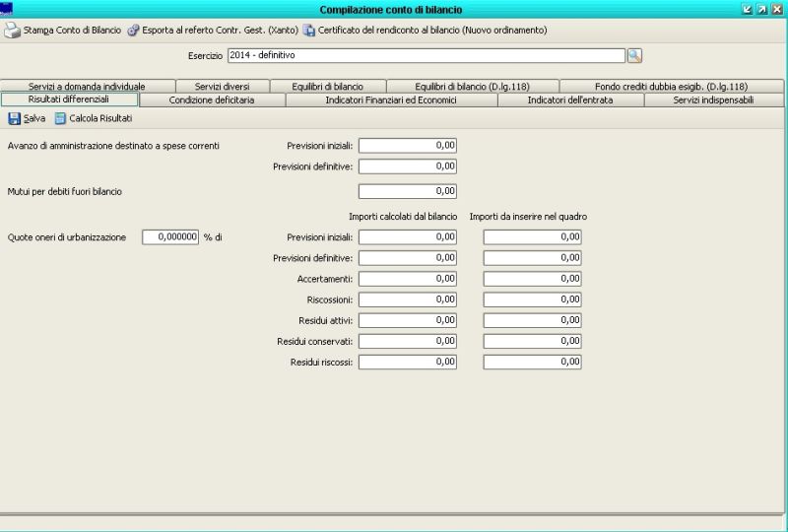The image size is (788, 532).
Task: Open the Fondo crediti dubbia esigib. tab
Action: click(x=671, y=87)
